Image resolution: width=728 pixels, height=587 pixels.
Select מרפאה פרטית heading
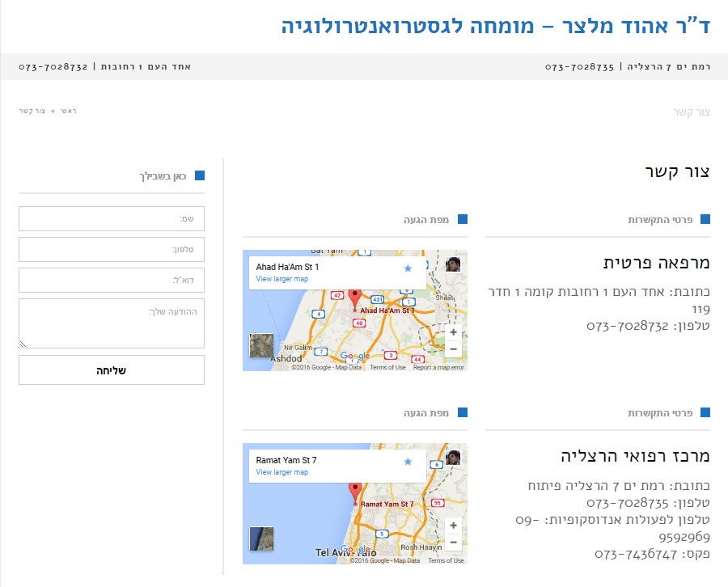[x=657, y=263]
